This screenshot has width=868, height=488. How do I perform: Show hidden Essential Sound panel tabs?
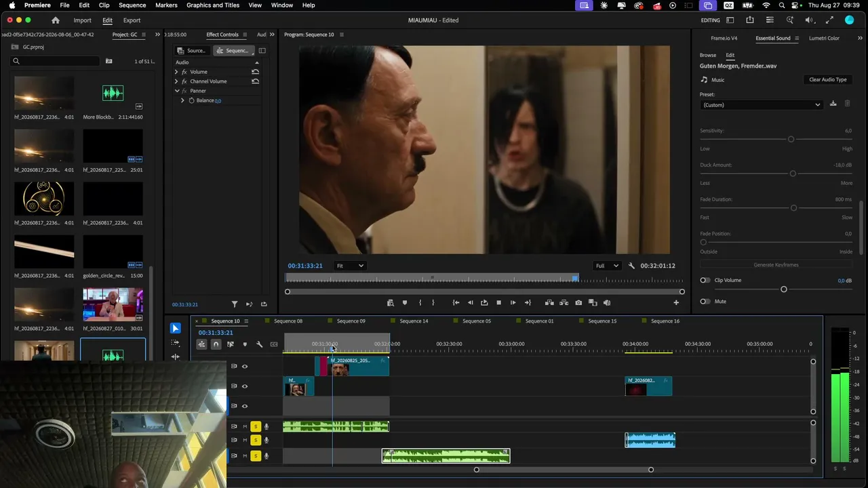pyautogui.click(x=861, y=38)
